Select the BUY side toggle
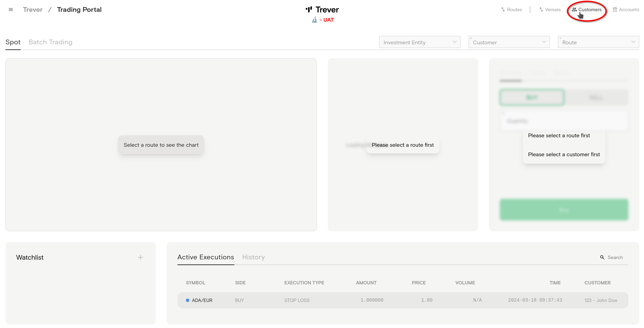 tap(532, 98)
